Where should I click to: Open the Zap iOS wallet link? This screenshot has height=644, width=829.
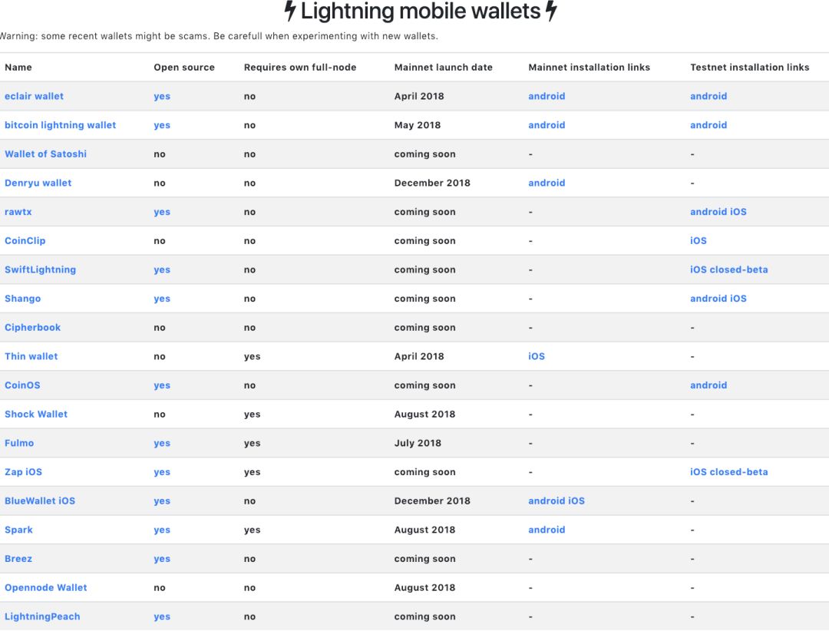click(x=23, y=472)
